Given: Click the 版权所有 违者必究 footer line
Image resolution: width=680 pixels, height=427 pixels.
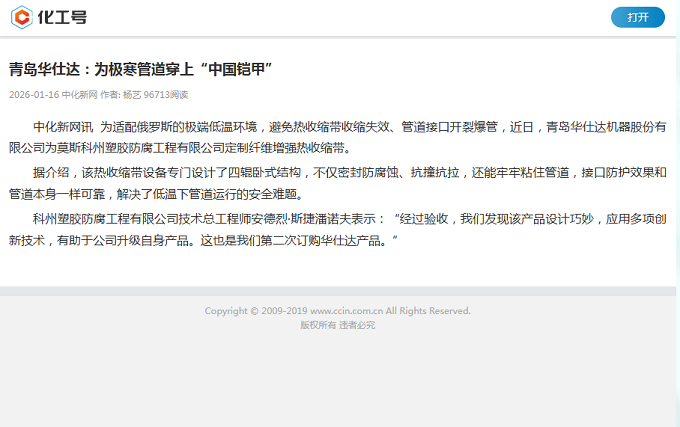Looking at the screenshot, I should click(337, 325).
